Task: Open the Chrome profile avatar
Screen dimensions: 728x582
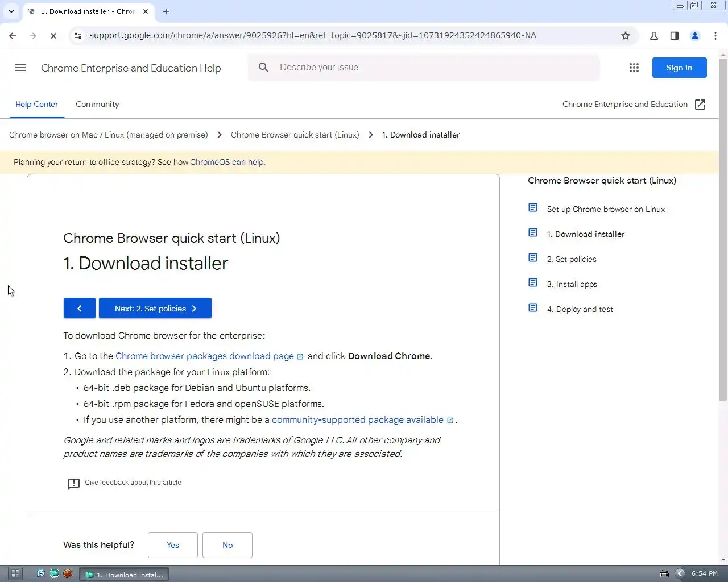Action: tap(695, 35)
